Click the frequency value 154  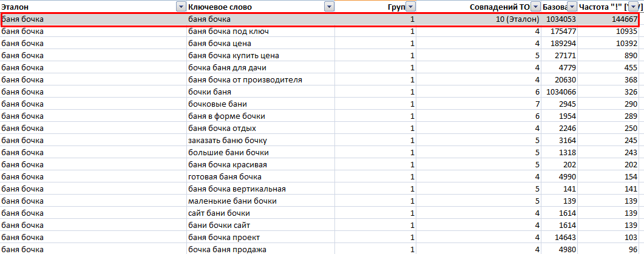[631, 177]
